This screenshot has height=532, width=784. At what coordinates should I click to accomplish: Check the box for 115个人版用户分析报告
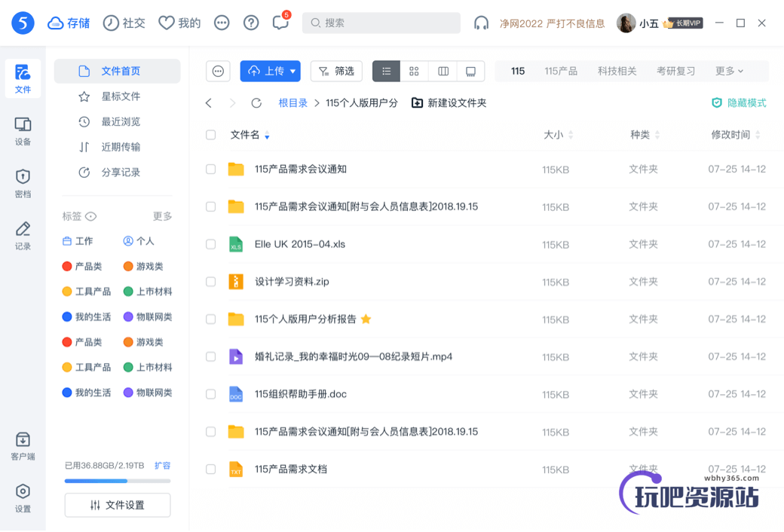tap(211, 320)
